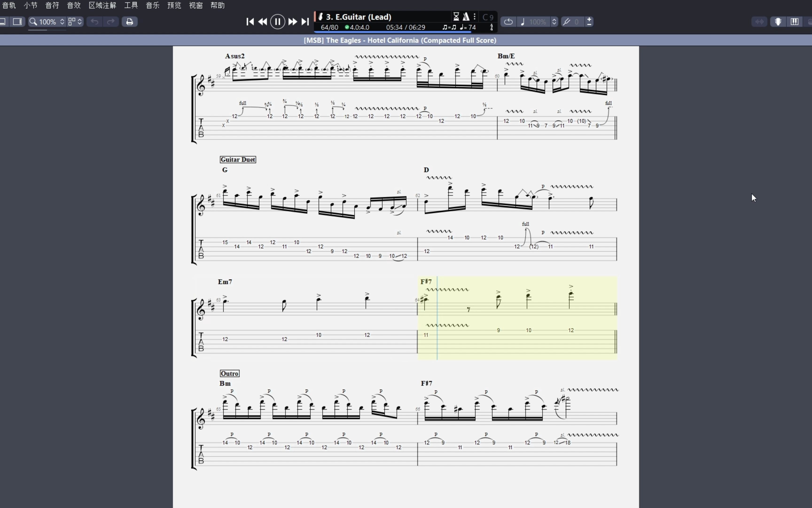This screenshot has width=812, height=508.
Task: Click fret 15 tab note in bar 61
Action: click(x=225, y=242)
